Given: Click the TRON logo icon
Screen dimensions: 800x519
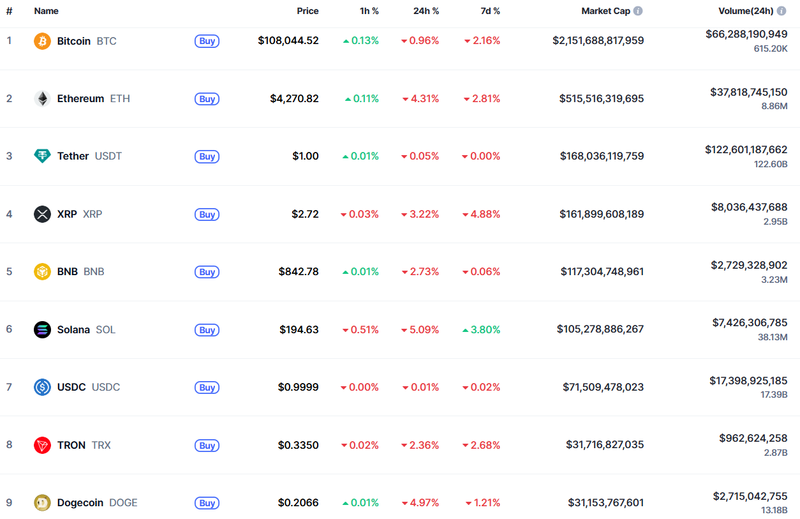Looking at the screenshot, I should (x=42, y=445).
